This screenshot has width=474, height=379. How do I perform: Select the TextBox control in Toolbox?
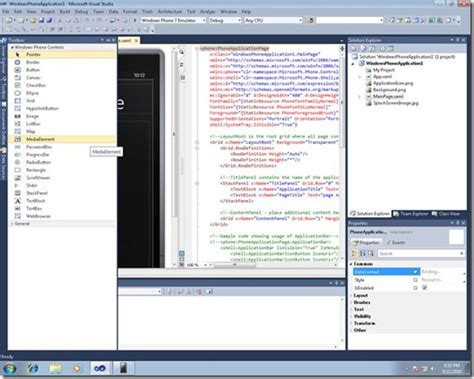click(62, 208)
